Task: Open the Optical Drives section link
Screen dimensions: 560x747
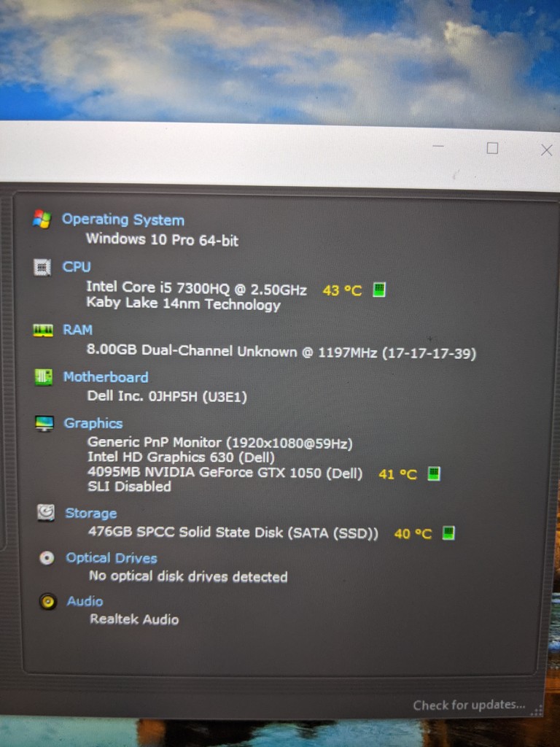Action: (x=112, y=558)
